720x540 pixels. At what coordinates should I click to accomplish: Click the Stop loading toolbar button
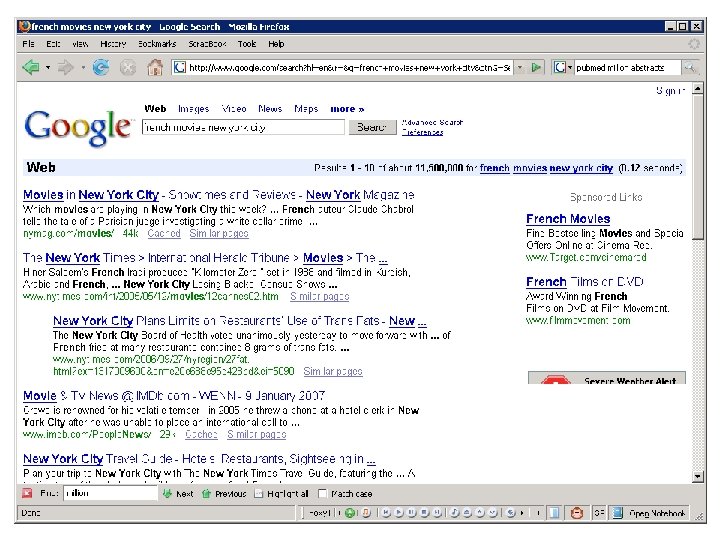click(128, 68)
